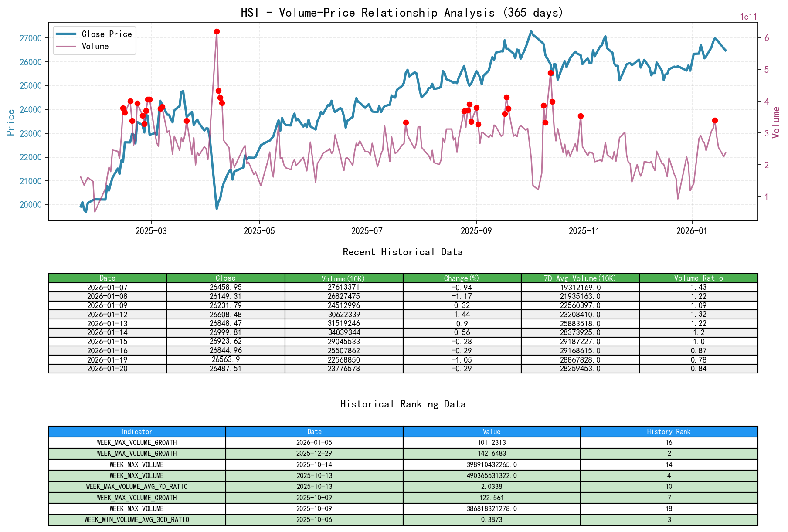The image size is (788, 532).
Task: Expand the Indicator column header
Action: point(137,432)
